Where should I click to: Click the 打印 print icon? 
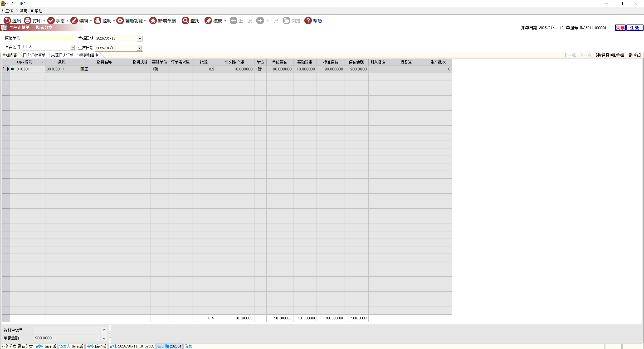(28, 21)
